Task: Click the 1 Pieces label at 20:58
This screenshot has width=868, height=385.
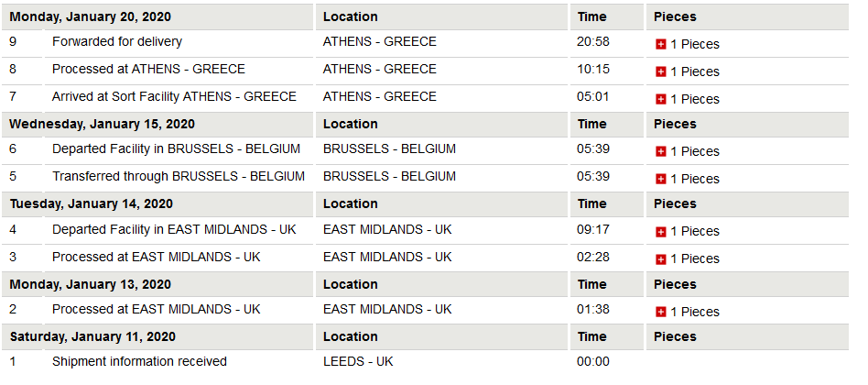Action: [x=695, y=44]
